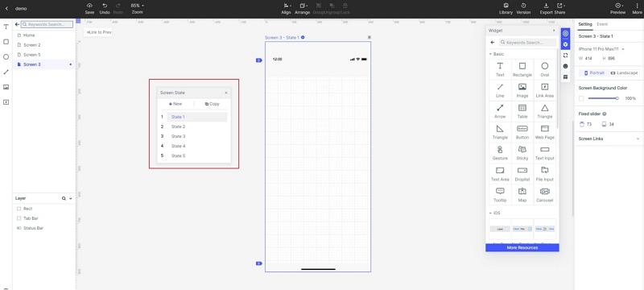Select Screen 2 in the list

click(44, 45)
